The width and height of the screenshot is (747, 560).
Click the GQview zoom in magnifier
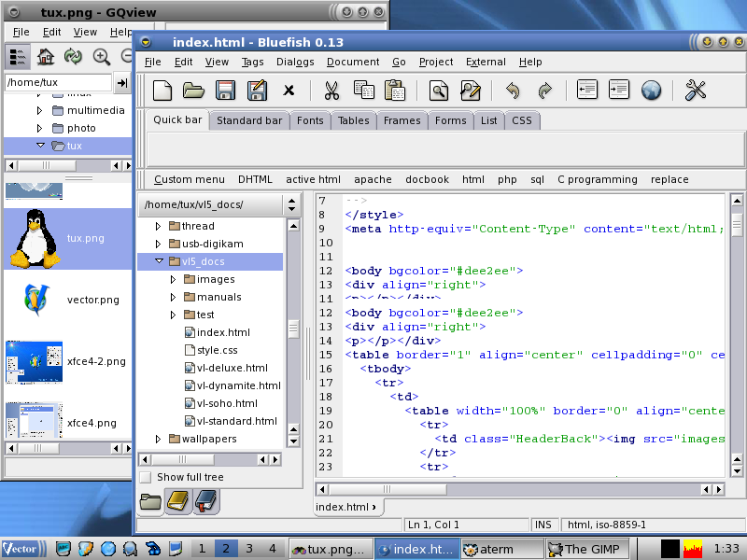(x=101, y=57)
